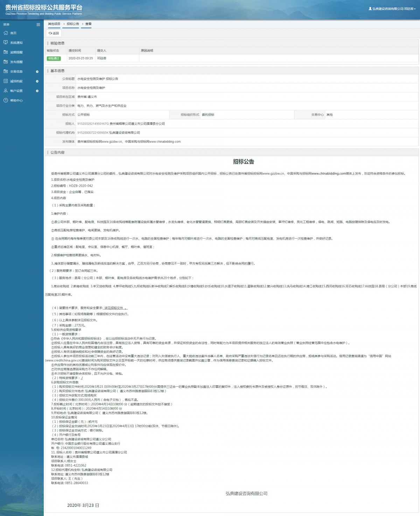Click the 逾期提醒 sidebar icon
This screenshot has height=516, width=420.
click(6, 52)
